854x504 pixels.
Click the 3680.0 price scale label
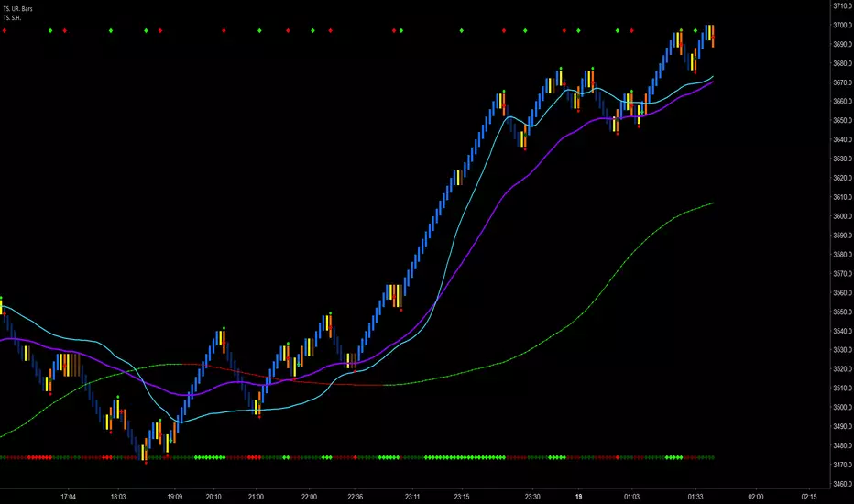(843, 63)
